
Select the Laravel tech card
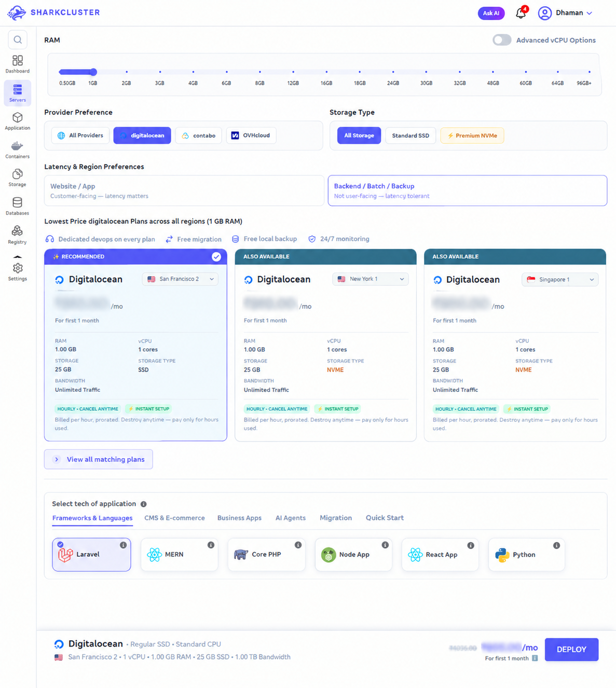[x=91, y=555]
